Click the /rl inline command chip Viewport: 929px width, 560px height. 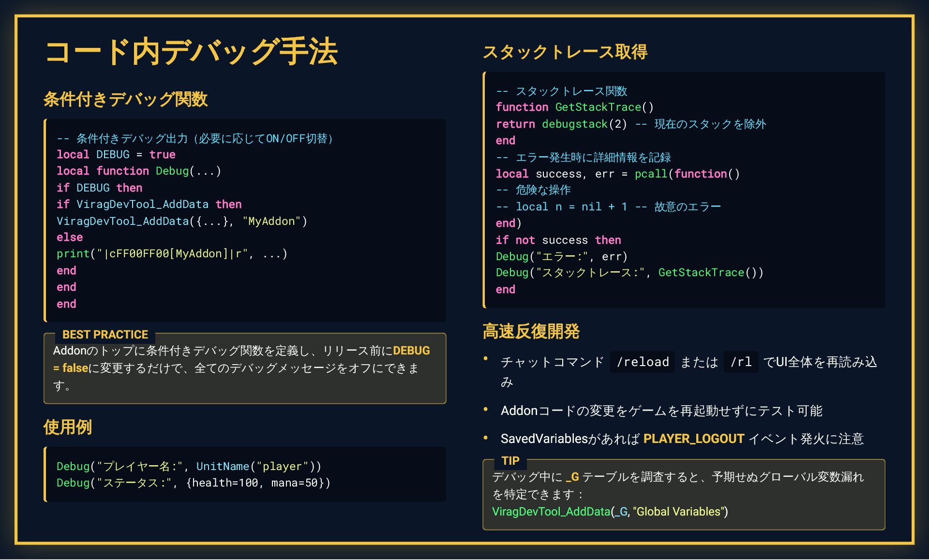741,362
